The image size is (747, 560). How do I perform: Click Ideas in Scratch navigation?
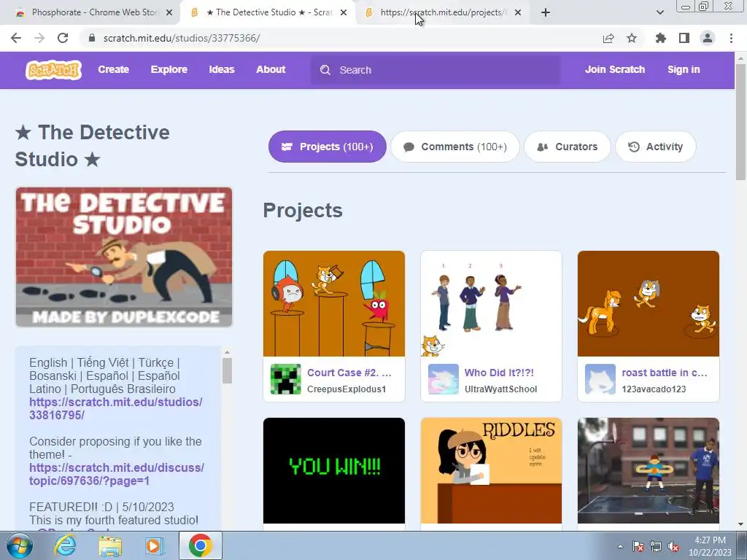[222, 69]
